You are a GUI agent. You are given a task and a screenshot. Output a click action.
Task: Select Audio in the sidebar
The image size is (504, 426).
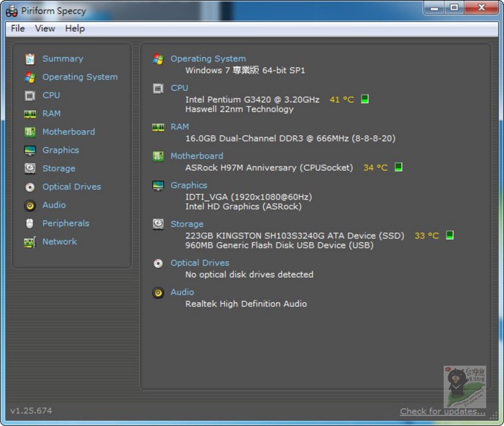pos(54,205)
